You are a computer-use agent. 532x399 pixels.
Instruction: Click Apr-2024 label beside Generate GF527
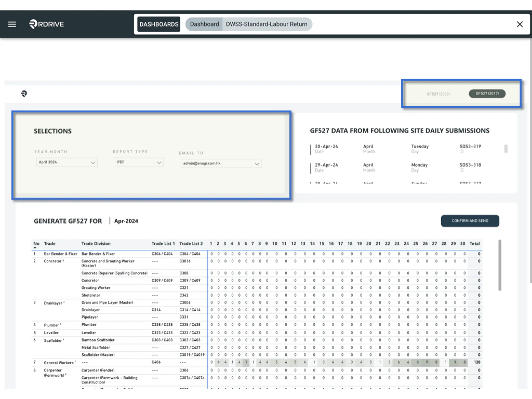click(x=126, y=221)
